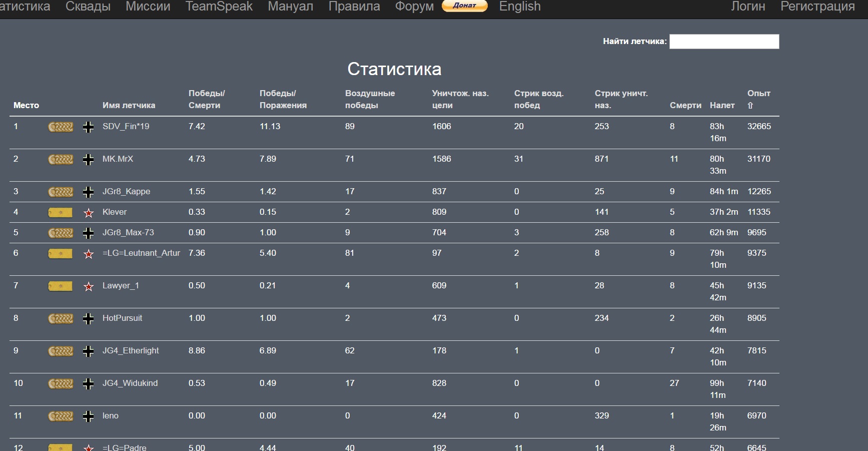Click the German cross icon beside JG4_Widukind
The width and height of the screenshot is (868, 451).
pos(88,384)
